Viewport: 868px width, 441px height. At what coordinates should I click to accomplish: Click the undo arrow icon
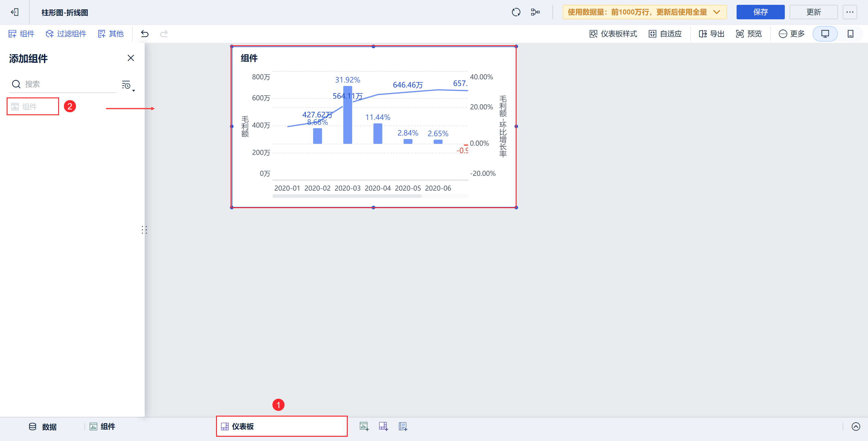pyautogui.click(x=145, y=34)
